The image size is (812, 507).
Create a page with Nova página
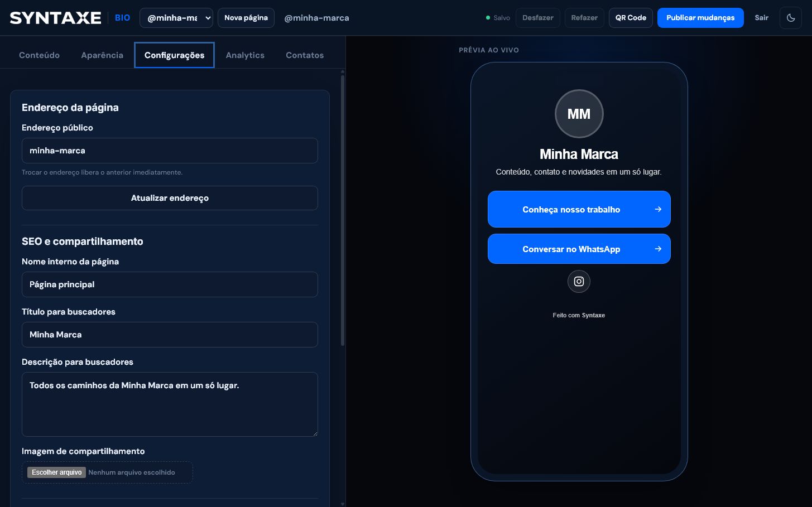click(246, 18)
